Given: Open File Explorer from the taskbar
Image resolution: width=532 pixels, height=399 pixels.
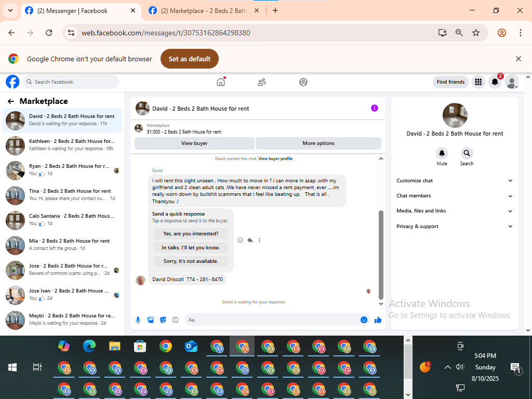Looking at the screenshot, I should click(115, 346).
